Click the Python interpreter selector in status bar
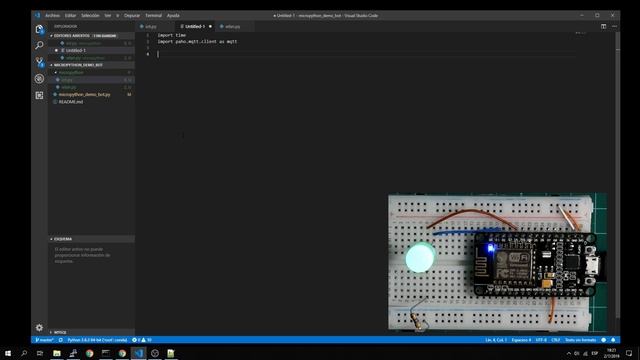 [98, 340]
